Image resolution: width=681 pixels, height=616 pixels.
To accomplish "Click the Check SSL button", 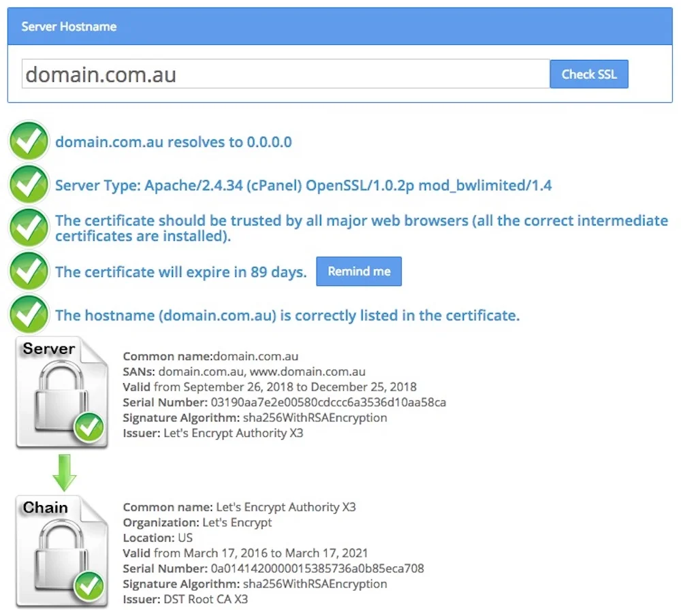I will pos(588,74).
